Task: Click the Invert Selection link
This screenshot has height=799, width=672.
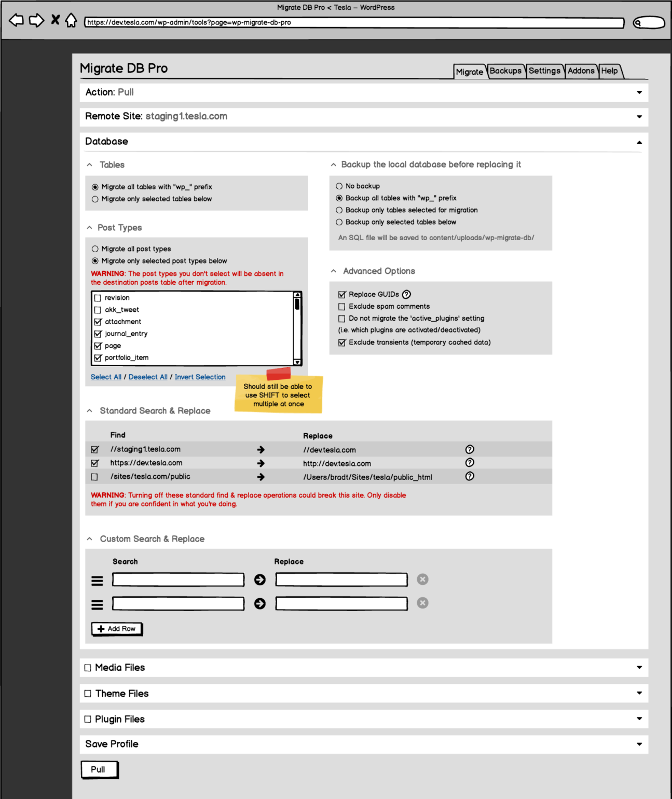Action: (200, 377)
